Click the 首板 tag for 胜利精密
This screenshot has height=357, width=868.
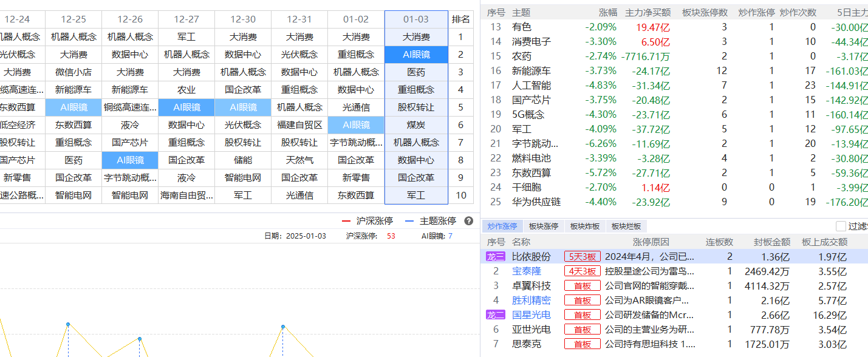pos(583,300)
